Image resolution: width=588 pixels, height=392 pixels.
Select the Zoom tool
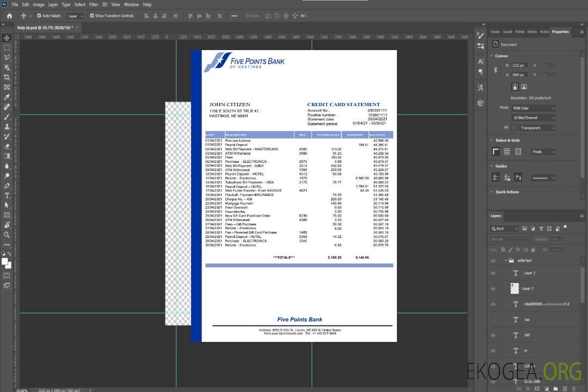click(x=7, y=235)
